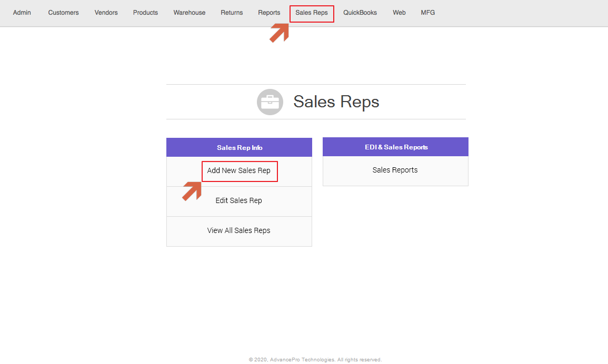Click Add New Sales Rep link

[239, 170]
